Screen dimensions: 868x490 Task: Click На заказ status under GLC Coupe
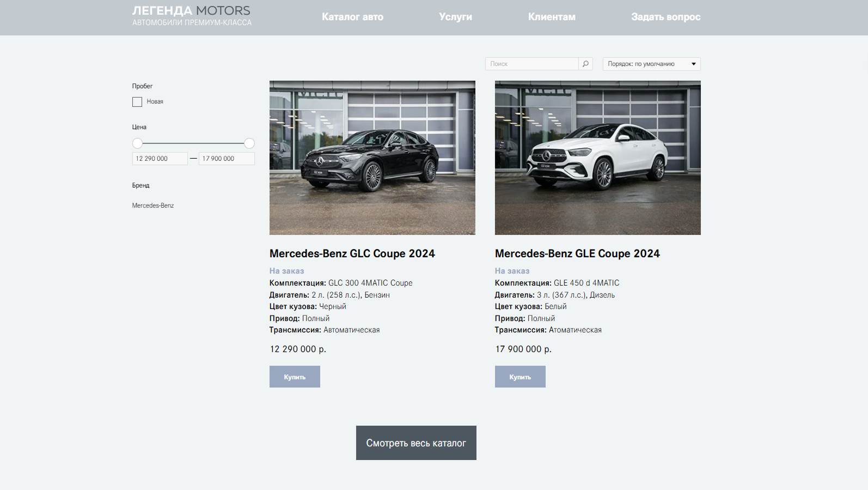[x=287, y=271]
